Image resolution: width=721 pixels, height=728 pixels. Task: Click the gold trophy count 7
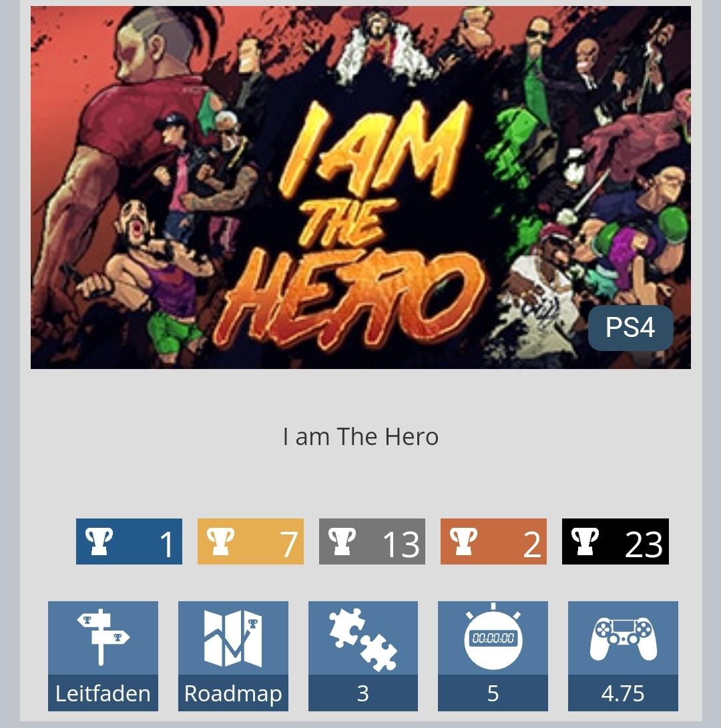(288, 544)
